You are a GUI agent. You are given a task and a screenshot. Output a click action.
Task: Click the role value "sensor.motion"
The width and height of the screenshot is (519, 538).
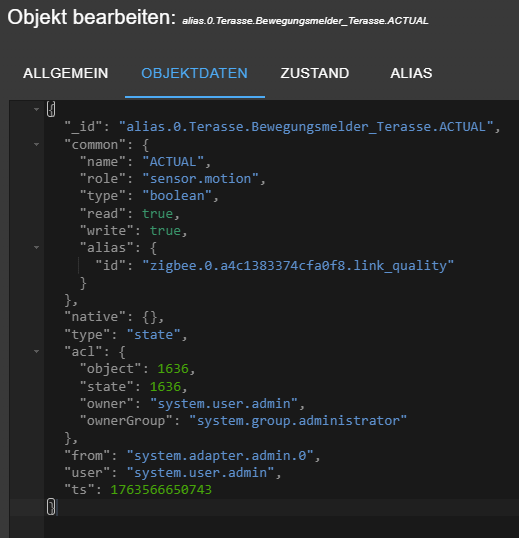coord(200,178)
